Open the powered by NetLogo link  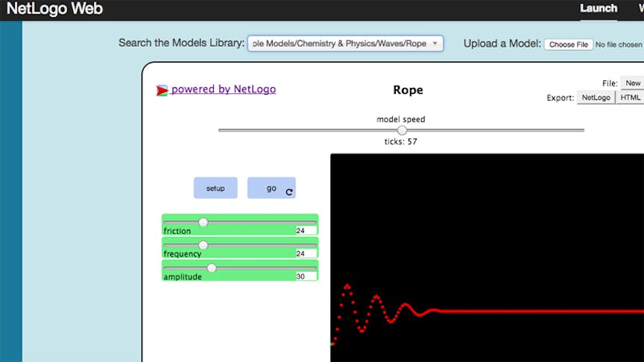pos(223,89)
